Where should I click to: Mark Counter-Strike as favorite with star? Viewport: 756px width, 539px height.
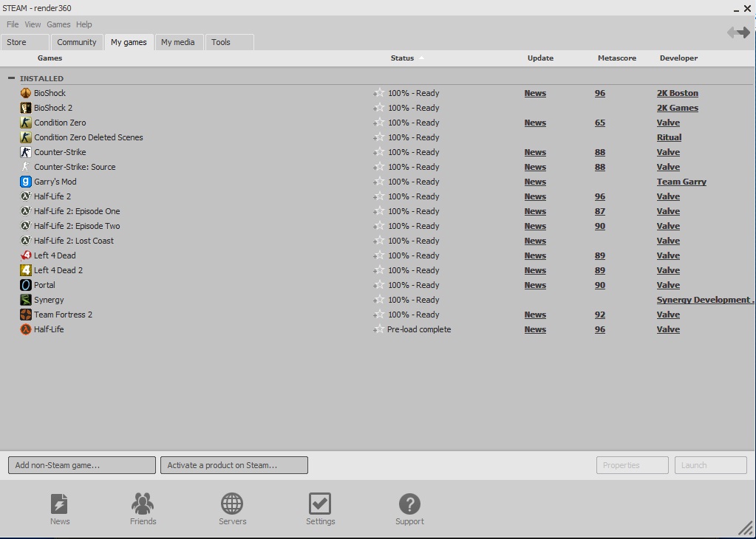379,152
